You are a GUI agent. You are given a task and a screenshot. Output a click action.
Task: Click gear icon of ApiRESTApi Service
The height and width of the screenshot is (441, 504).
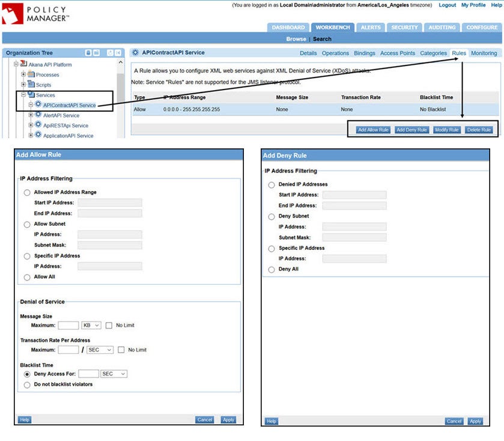(38, 124)
